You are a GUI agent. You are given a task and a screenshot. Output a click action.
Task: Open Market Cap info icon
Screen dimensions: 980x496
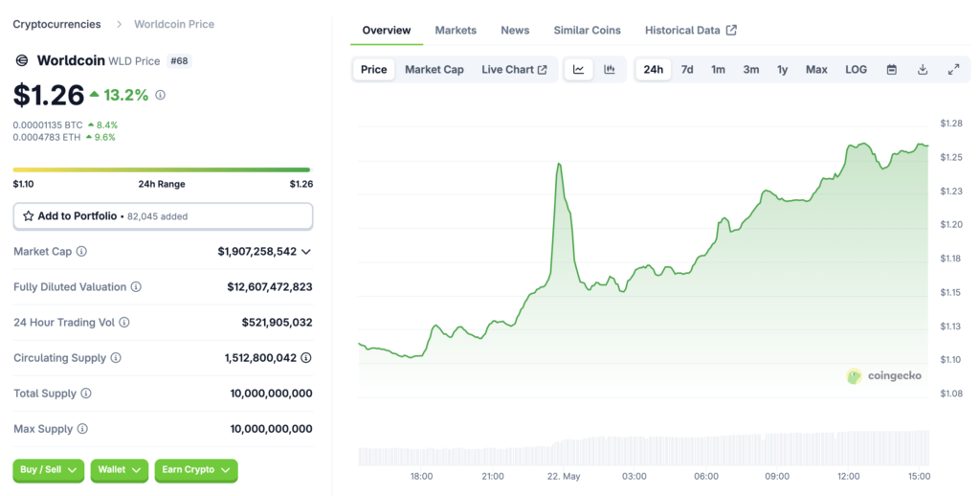[x=81, y=252]
